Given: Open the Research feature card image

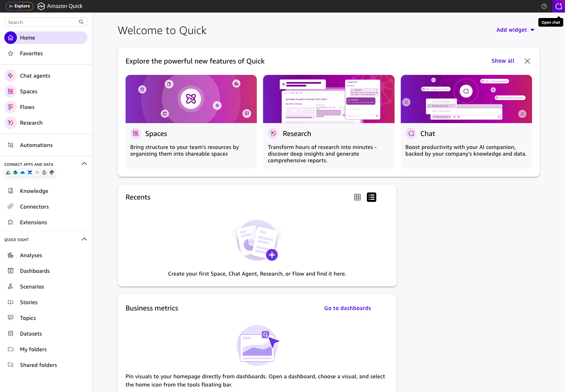Looking at the screenshot, I should point(329,99).
